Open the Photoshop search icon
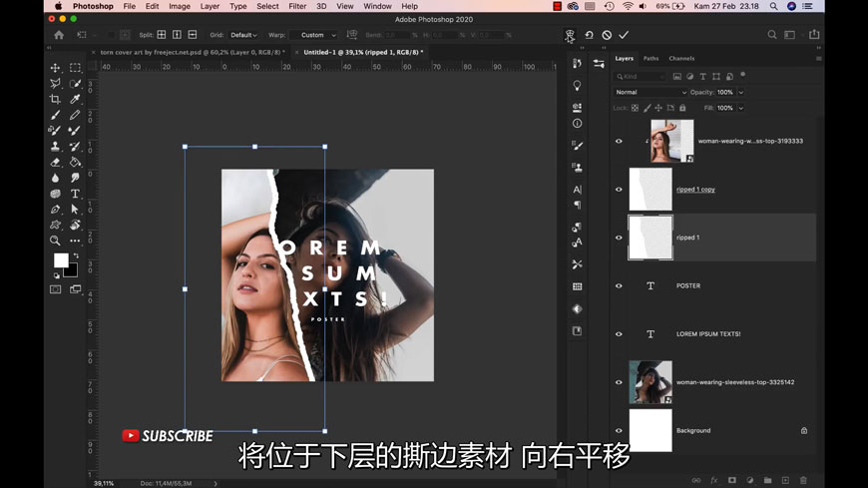The width and height of the screenshot is (868, 488). pyautogui.click(x=771, y=35)
